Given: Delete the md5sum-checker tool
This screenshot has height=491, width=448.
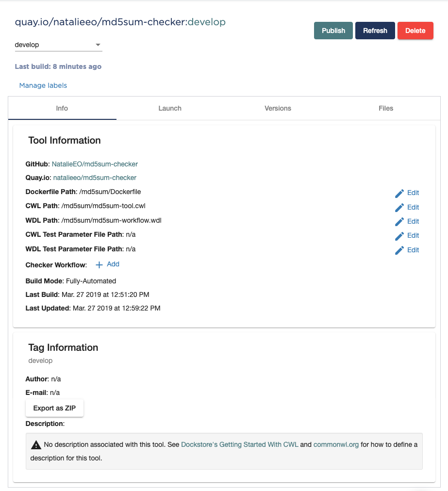Looking at the screenshot, I should 415,30.
